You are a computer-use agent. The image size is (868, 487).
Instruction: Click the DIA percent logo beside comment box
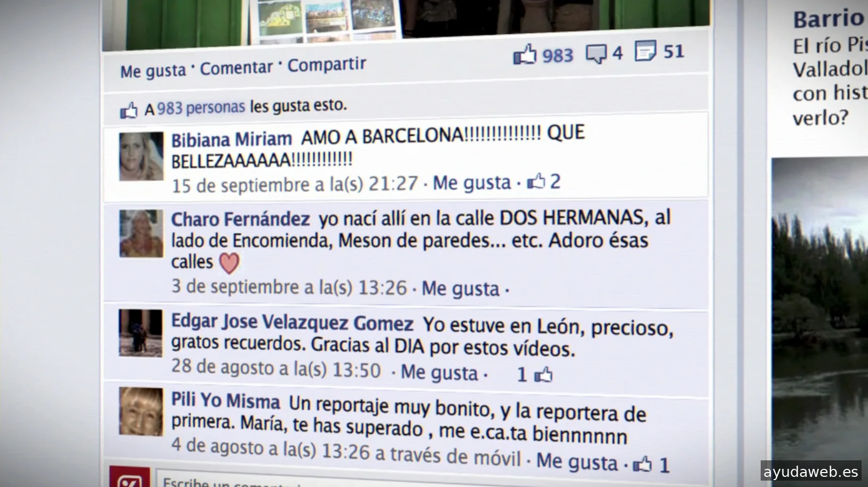coord(126,476)
